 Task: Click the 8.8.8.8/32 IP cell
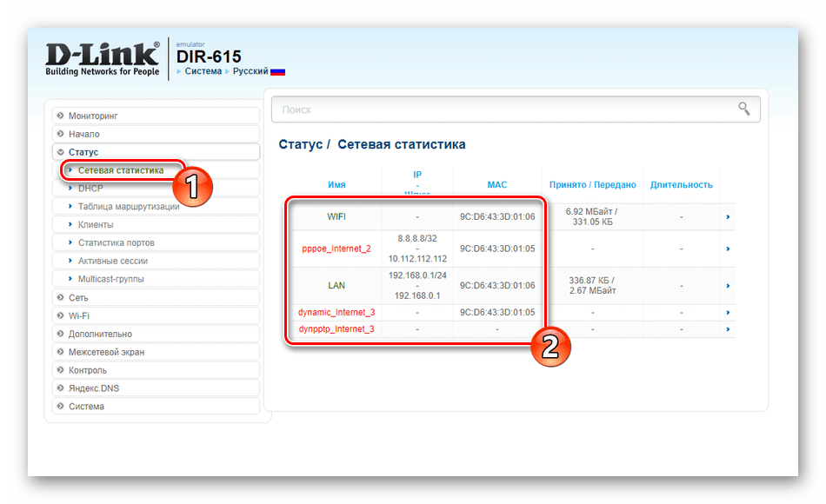(417, 239)
